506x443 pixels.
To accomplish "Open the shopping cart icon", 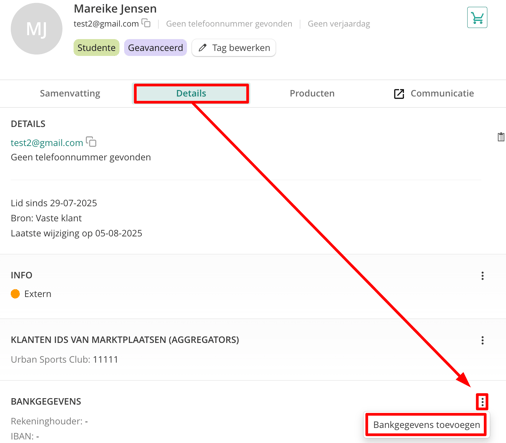I will [x=477, y=18].
